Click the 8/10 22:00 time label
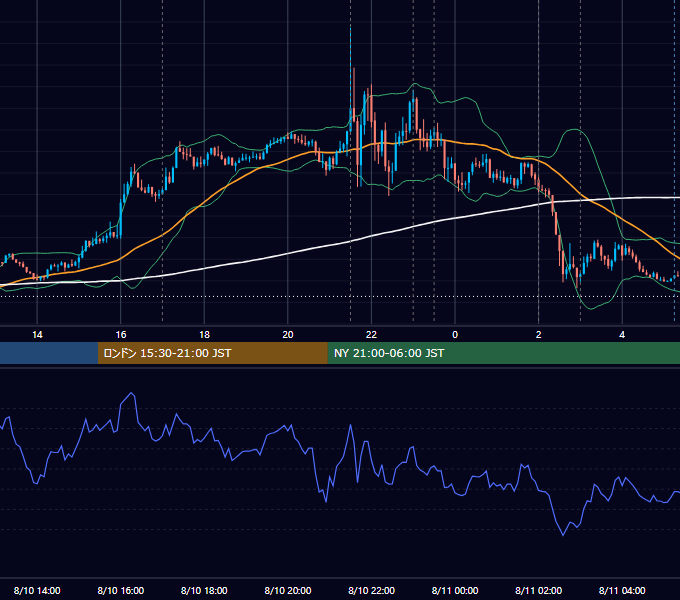The image size is (680, 600). pos(371,590)
